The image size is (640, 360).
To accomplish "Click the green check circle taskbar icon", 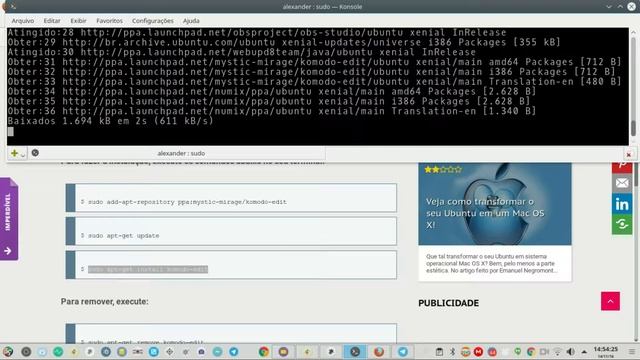I will click(x=58, y=351).
